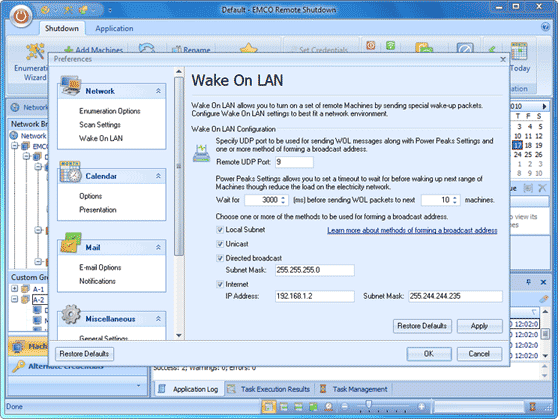558x419 pixels.
Task: Expand the A-1 custom group node
Action: pyautogui.click(x=15, y=289)
